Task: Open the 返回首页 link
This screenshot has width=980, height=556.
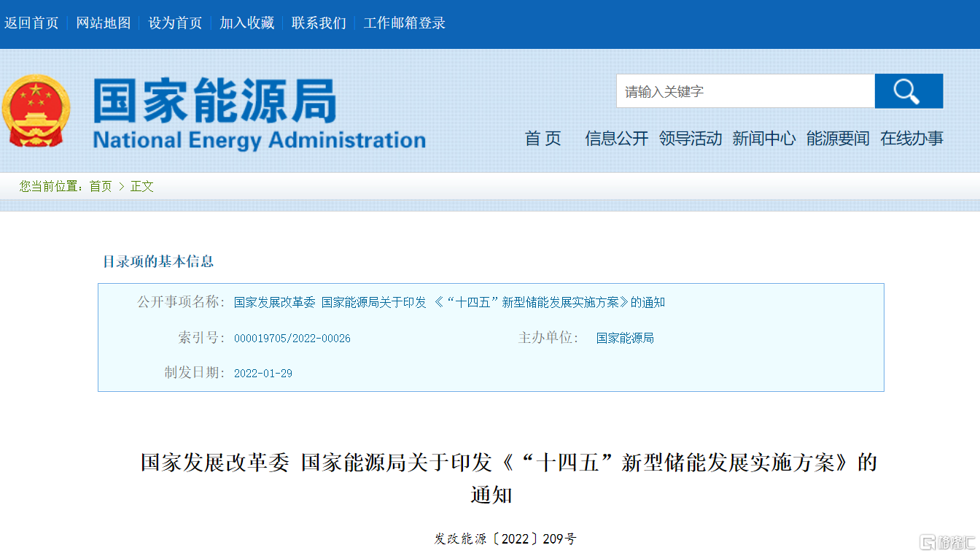Action: tap(31, 23)
